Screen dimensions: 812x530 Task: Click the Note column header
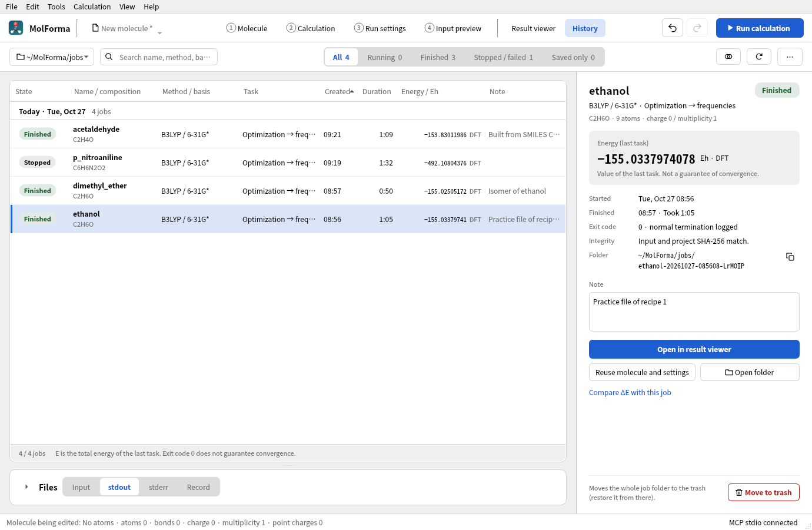tap(497, 91)
